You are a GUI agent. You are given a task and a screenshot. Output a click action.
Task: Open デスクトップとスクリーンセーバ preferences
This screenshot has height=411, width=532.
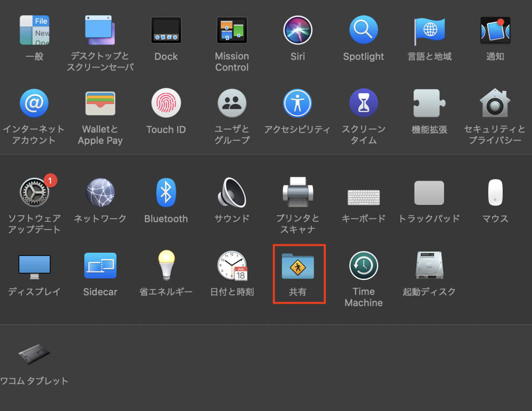(x=100, y=30)
